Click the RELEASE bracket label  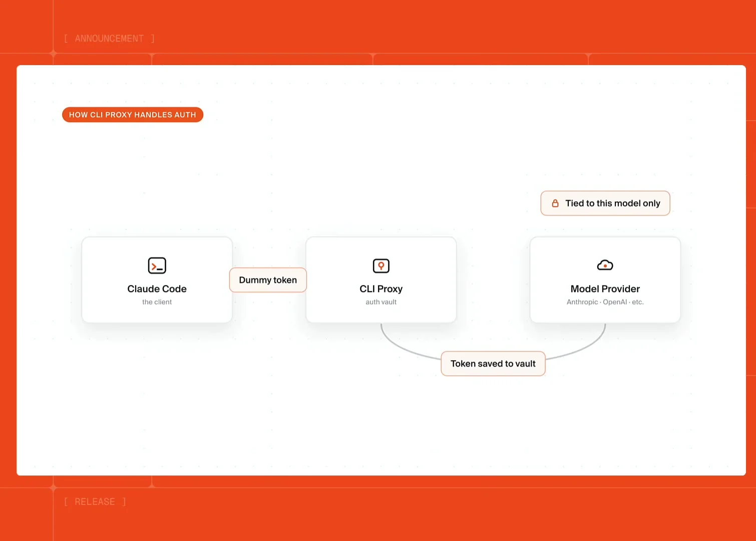(x=95, y=502)
